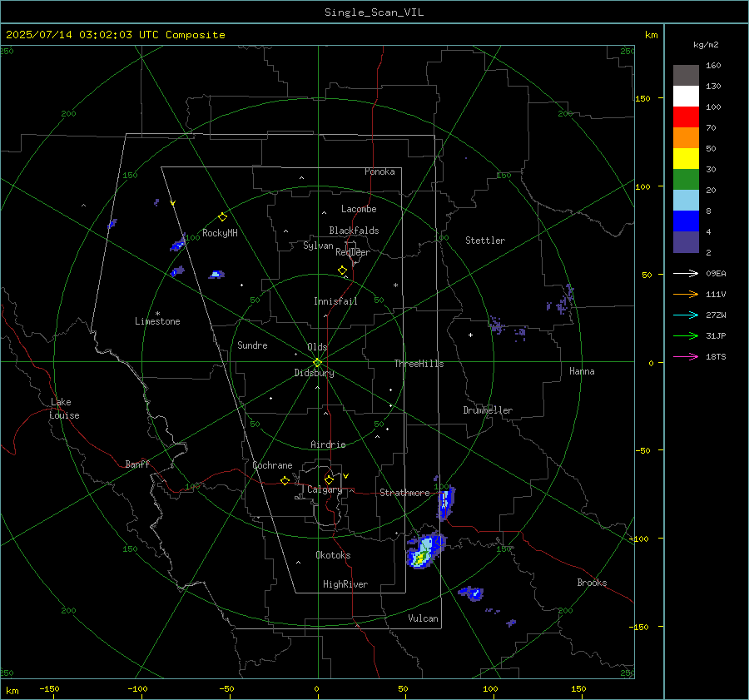The image size is (749, 700).
Task: Click the Lacombe town label
Action: tap(359, 209)
